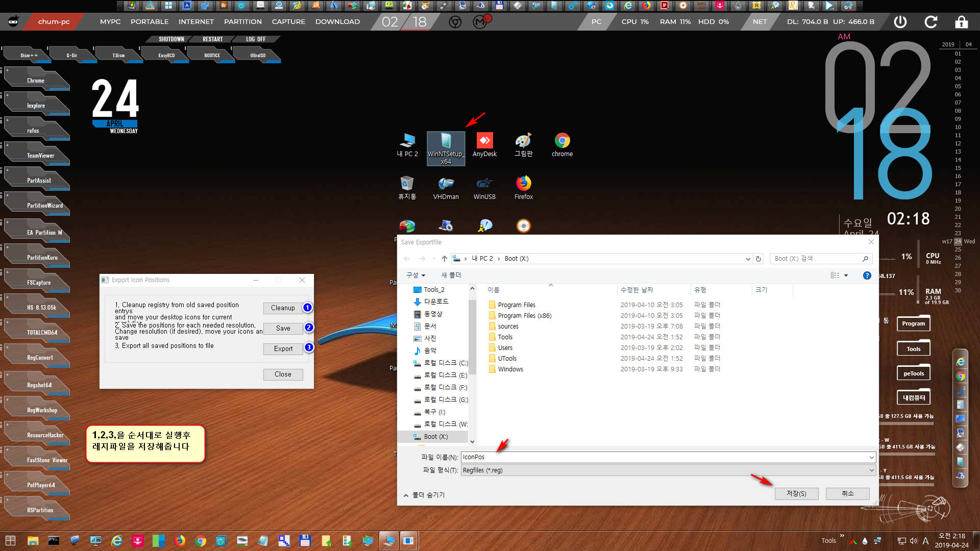Open Internet Explorer from taskbar
The image size is (980, 551).
pyautogui.click(x=117, y=541)
